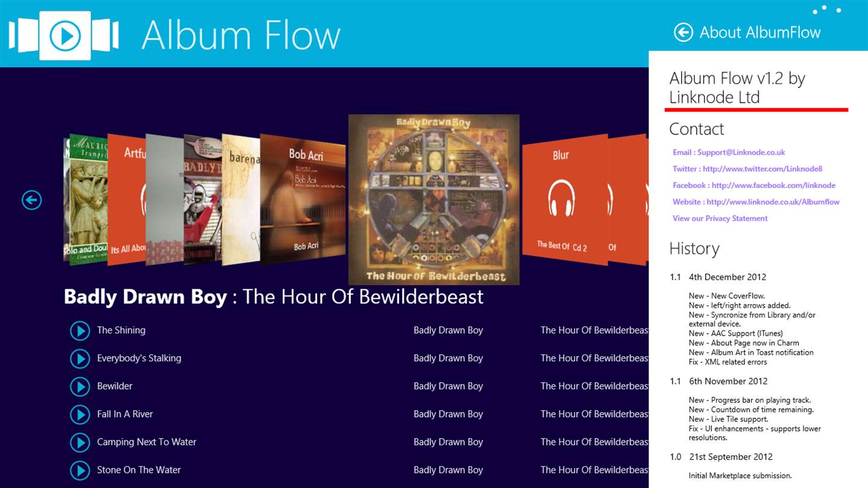
Task: Click the Hour Of Bewilderbeast center cover
Action: pyautogui.click(x=434, y=199)
